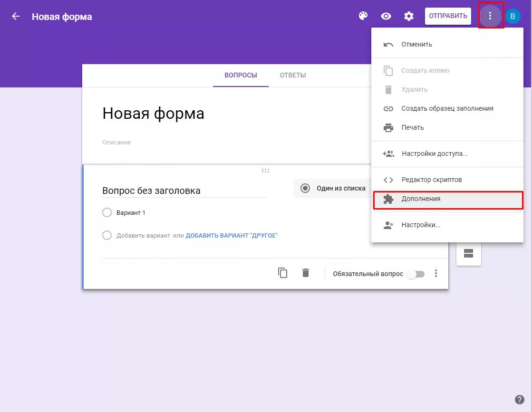Delete the question with trash icon

pyautogui.click(x=306, y=273)
